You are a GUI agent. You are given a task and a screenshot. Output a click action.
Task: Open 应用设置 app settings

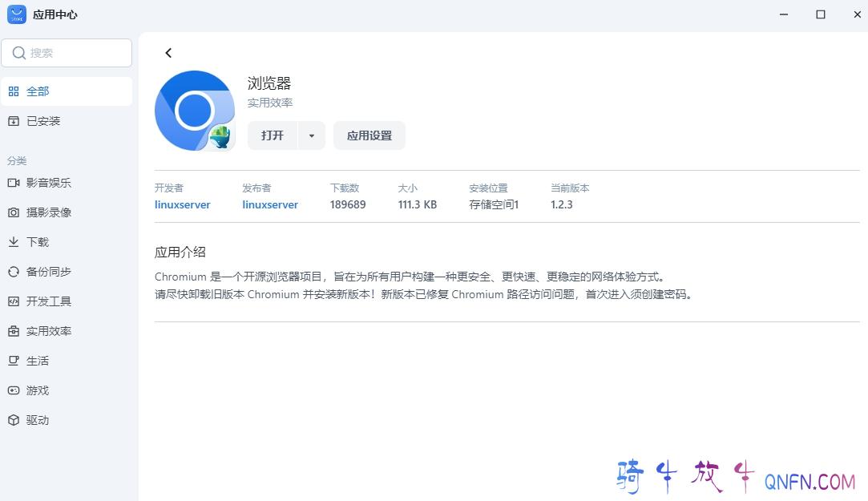pos(369,136)
